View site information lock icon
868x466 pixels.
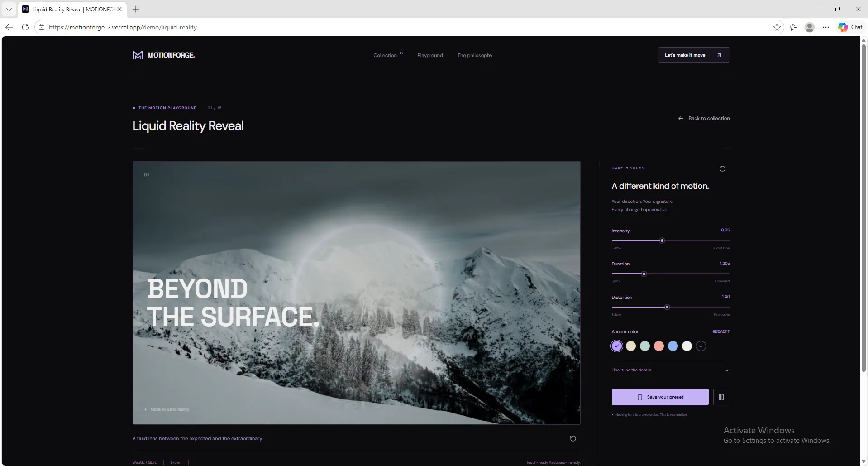(42, 27)
